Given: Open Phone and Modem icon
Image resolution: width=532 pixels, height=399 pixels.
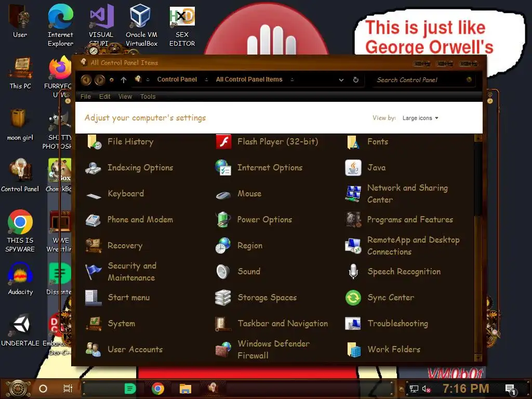Looking at the screenshot, I should coord(94,220).
